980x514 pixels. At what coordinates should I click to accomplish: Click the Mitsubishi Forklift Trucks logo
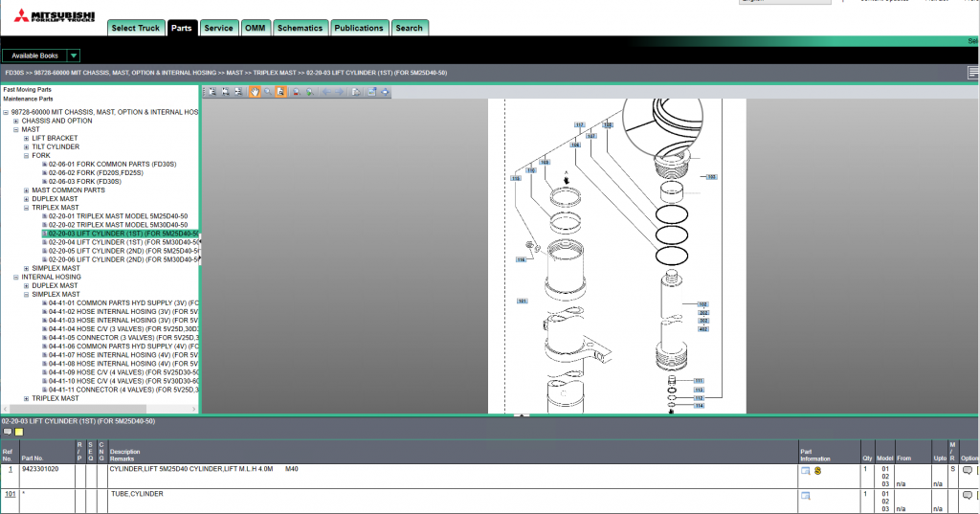(55, 16)
